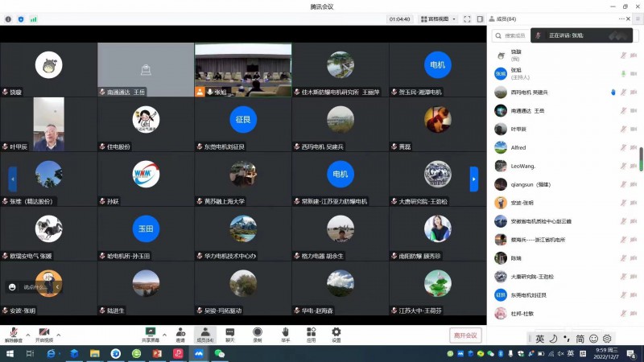
Task: Leave the meeting with the red button
Action: click(465, 335)
